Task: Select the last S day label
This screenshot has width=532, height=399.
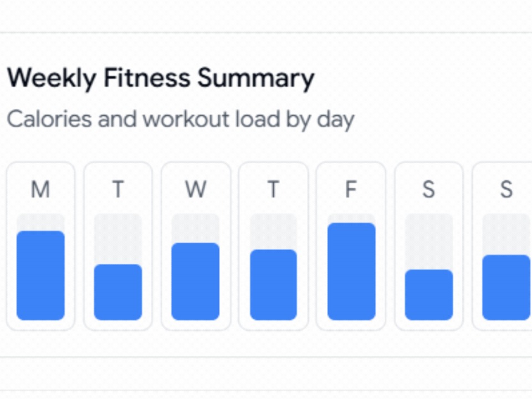Action: [506, 190]
